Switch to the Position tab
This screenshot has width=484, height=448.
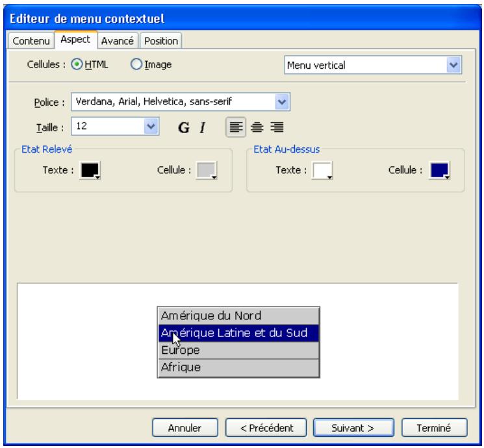(161, 41)
